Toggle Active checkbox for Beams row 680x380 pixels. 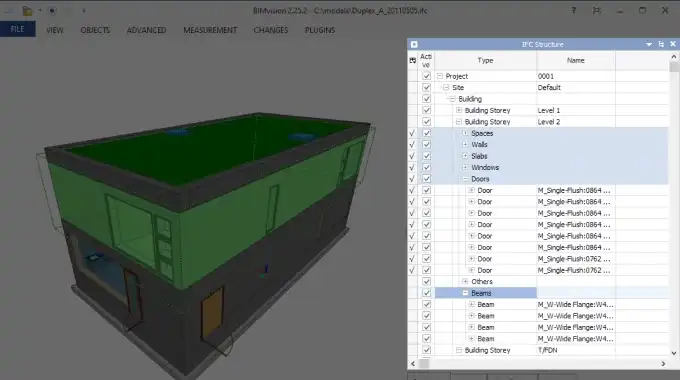426,293
